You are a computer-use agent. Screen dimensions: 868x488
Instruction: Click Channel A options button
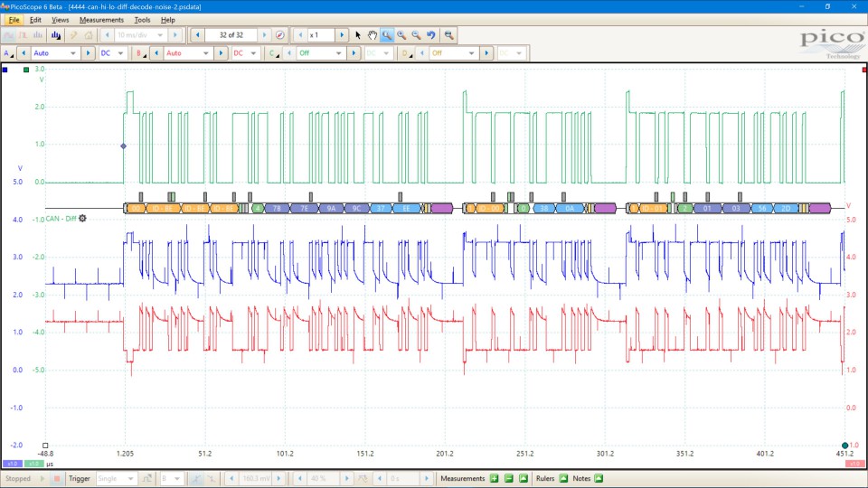(8, 53)
